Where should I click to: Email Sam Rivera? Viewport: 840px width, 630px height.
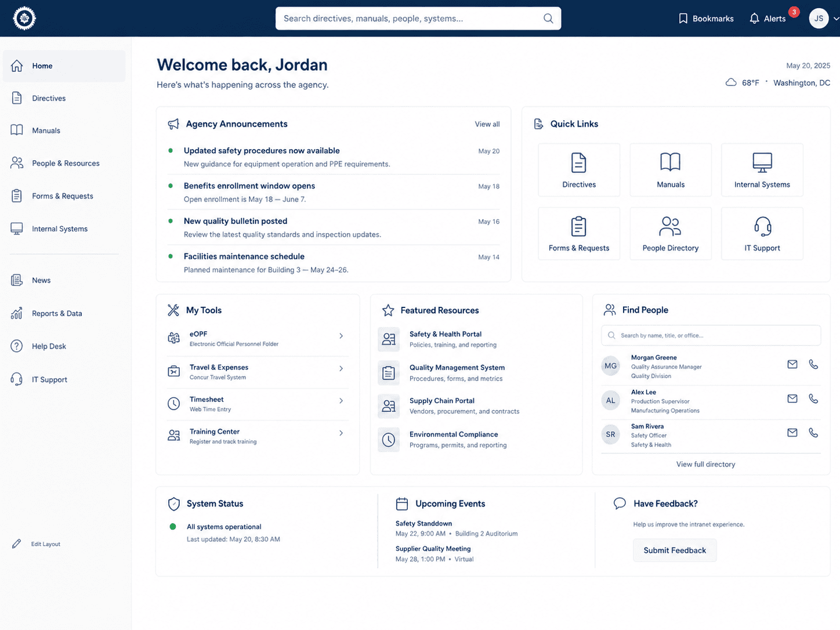coord(792,433)
